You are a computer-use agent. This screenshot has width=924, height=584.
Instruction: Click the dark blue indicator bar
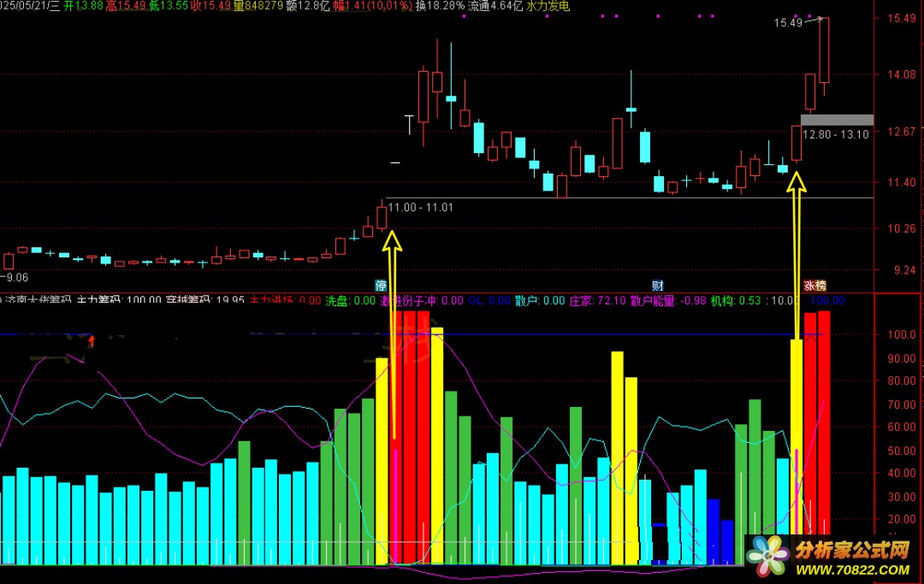pos(713,532)
